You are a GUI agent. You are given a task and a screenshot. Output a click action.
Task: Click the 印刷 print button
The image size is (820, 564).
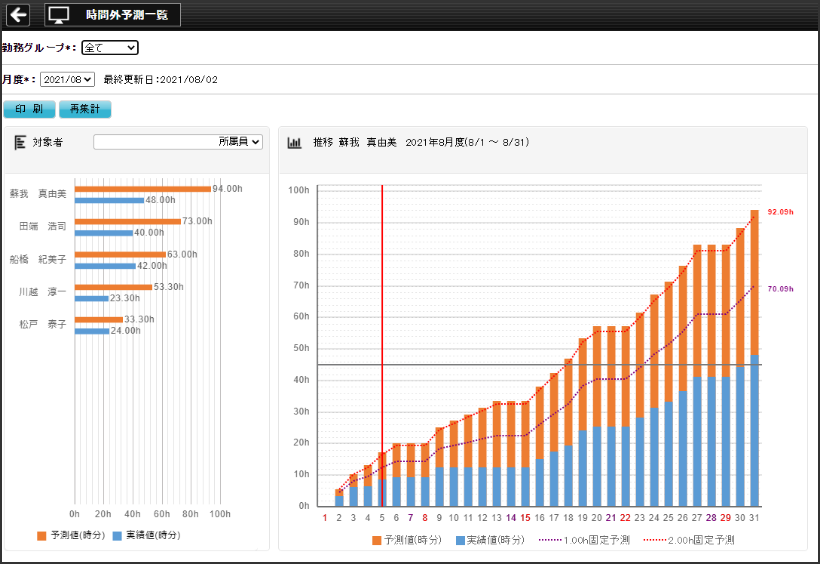[x=29, y=109]
